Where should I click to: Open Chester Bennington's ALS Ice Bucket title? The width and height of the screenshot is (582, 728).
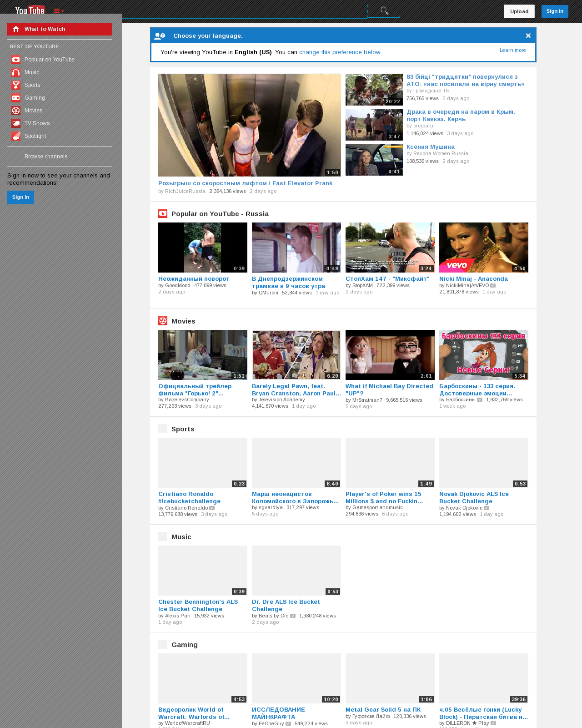[x=198, y=606]
